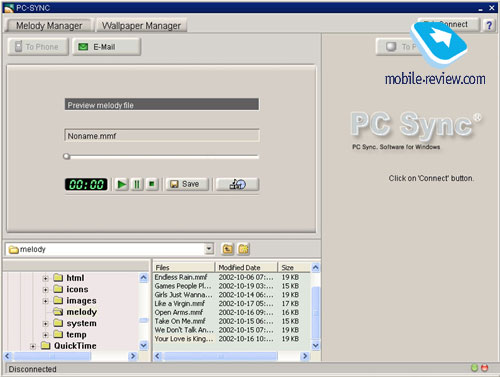Select the We Don't Talk An... file
Viewport: 500px width, 377px height.
coord(184,330)
